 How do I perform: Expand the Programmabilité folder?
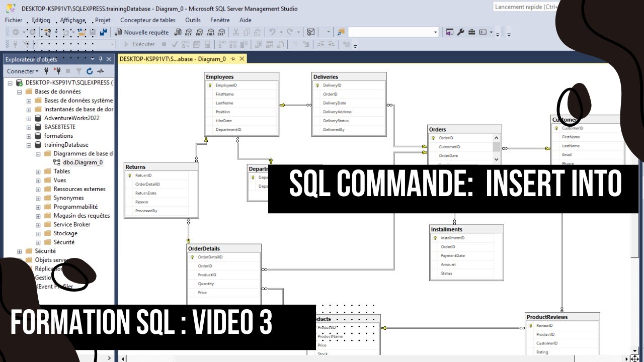38,207
